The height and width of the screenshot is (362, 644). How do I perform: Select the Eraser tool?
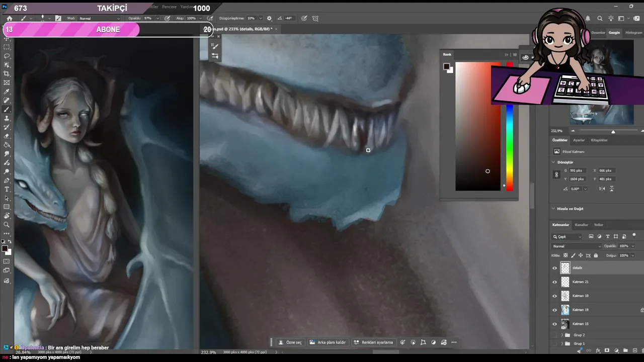tap(7, 136)
